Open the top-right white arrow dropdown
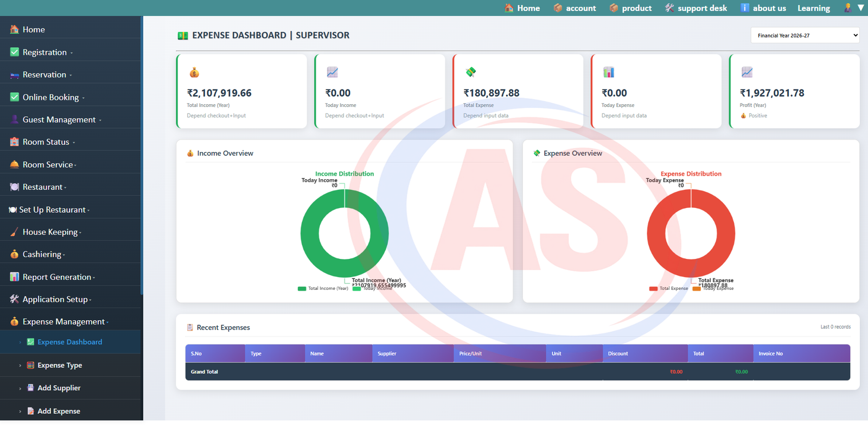868x425 pixels. pyautogui.click(x=861, y=8)
